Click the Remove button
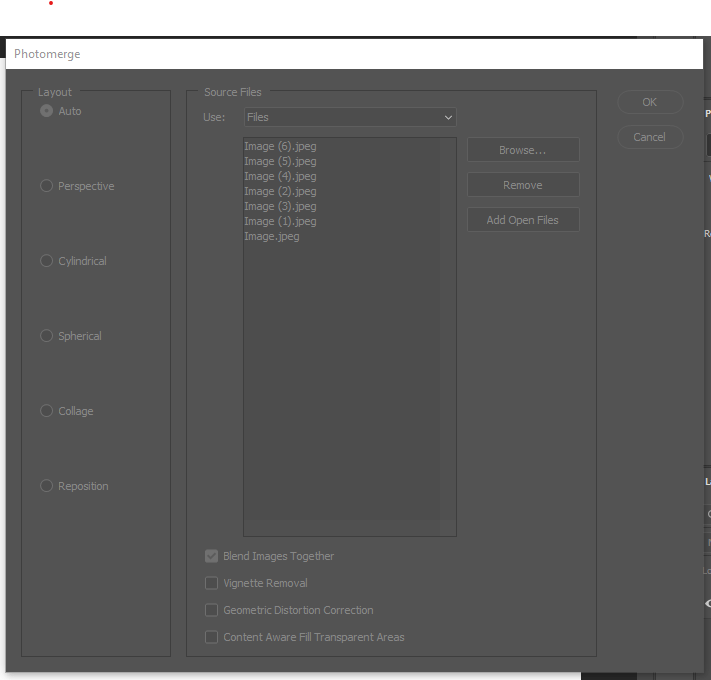The height and width of the screenshot is (680, 711). click(x=523, y=185)
